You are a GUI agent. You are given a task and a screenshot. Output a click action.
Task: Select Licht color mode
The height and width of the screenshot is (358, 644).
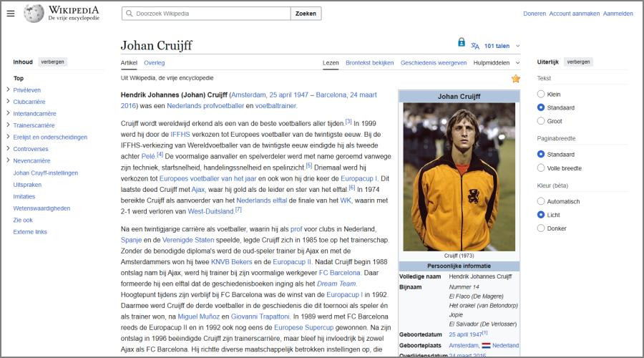tap(541, 215)
